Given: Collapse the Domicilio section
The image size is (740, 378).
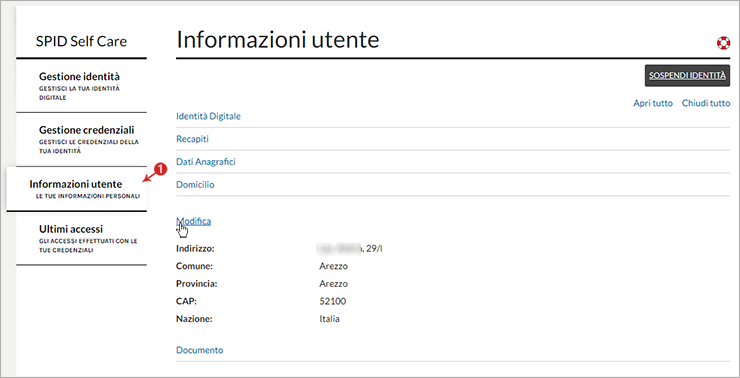Looking at the screenshot, I should (195, 185).
